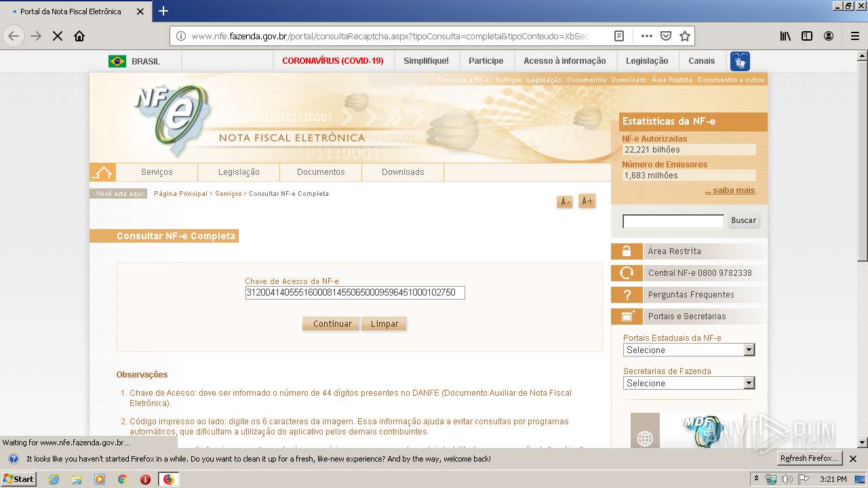Click Perguntas Frequentes sidebar link

pos(691,295)
